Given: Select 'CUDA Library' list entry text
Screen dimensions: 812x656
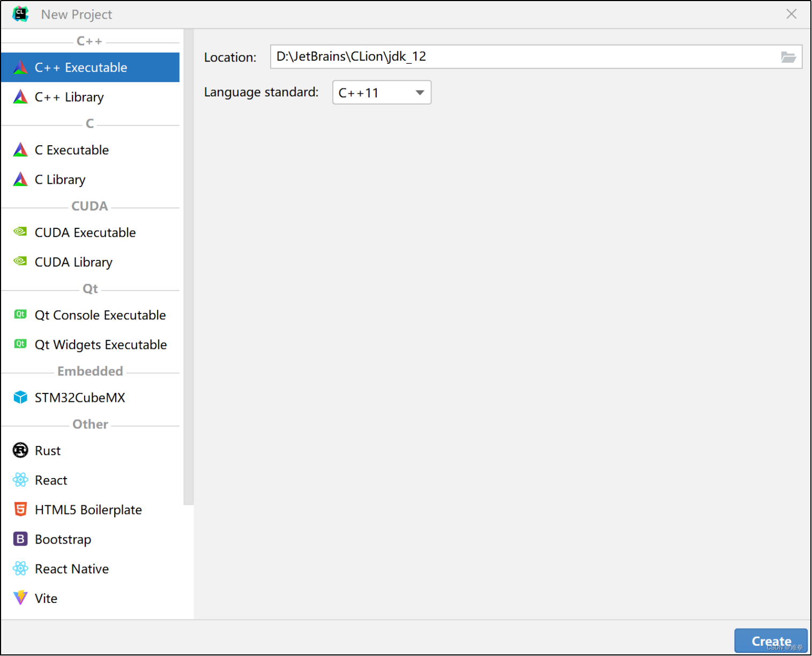Looking at the screenshot, I should pos(74,262).
